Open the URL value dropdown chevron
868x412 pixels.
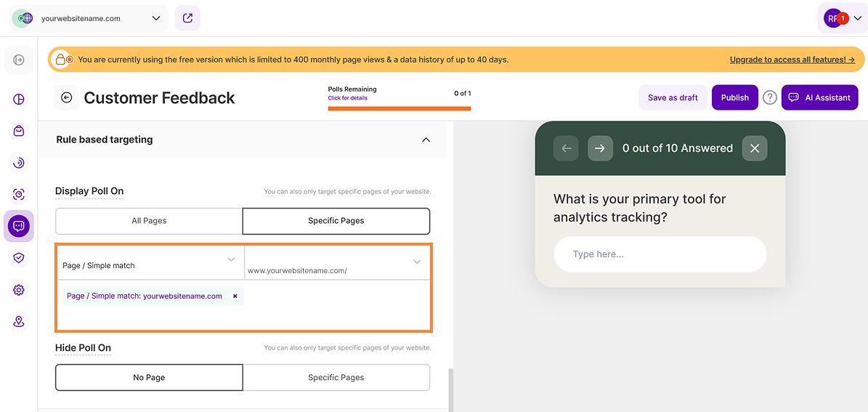click(418, 262)
